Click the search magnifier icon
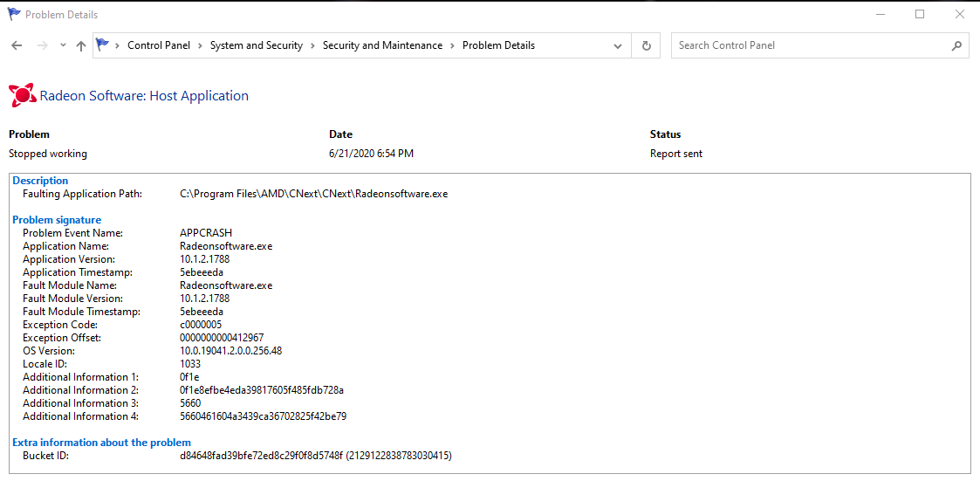Screen dimensions: 980x481 956,45
